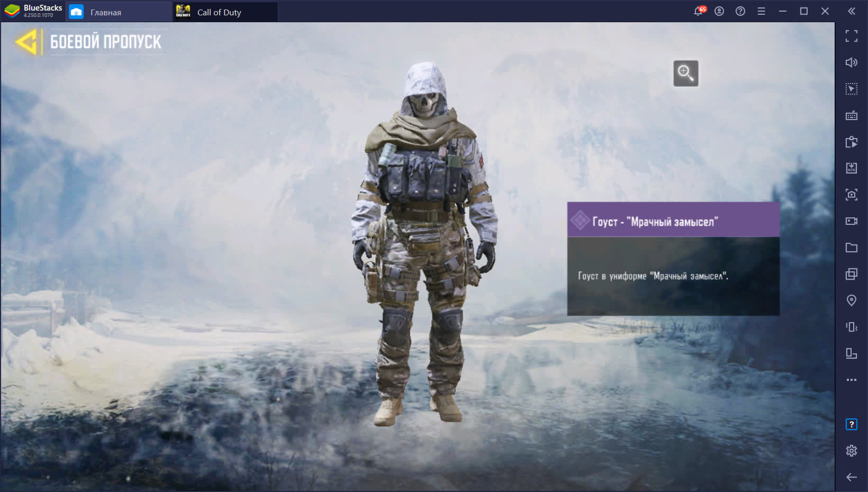Open BlueStacks notifications bell
Screen dimensions: 868x492
[x=699, y=11]
